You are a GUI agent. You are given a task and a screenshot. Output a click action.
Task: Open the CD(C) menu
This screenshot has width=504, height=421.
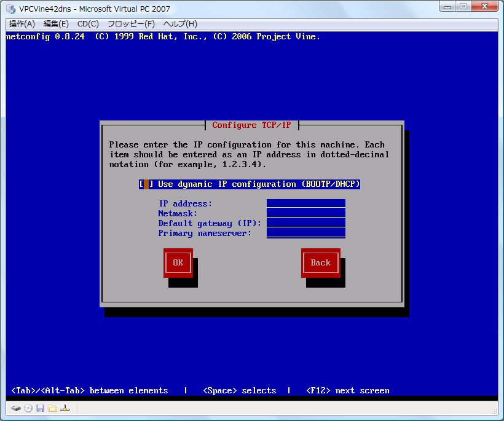pos(88,24)
